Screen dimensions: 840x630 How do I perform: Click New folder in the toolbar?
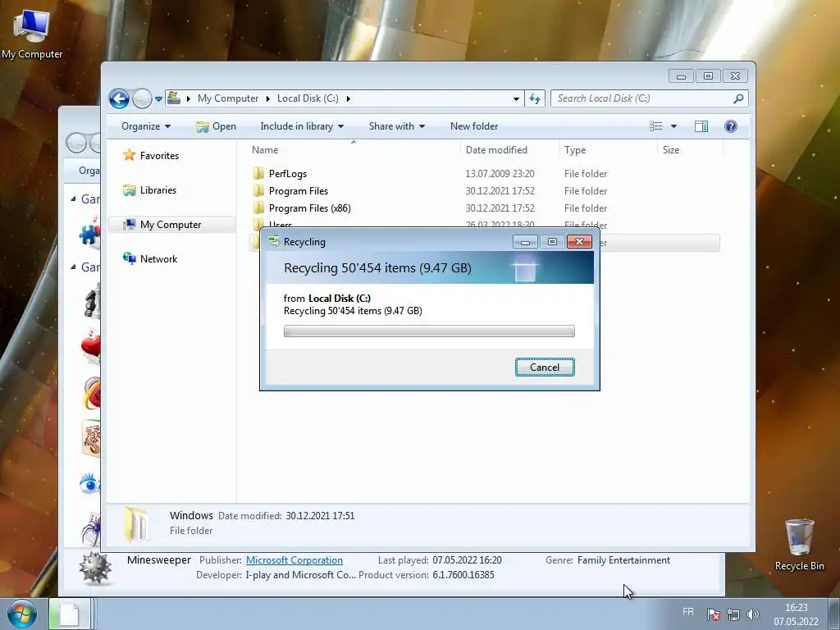pyautogui.click(x=474, y=126)
